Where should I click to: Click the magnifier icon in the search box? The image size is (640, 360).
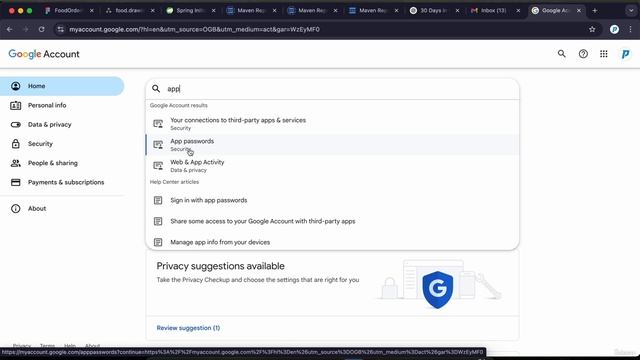156,89
